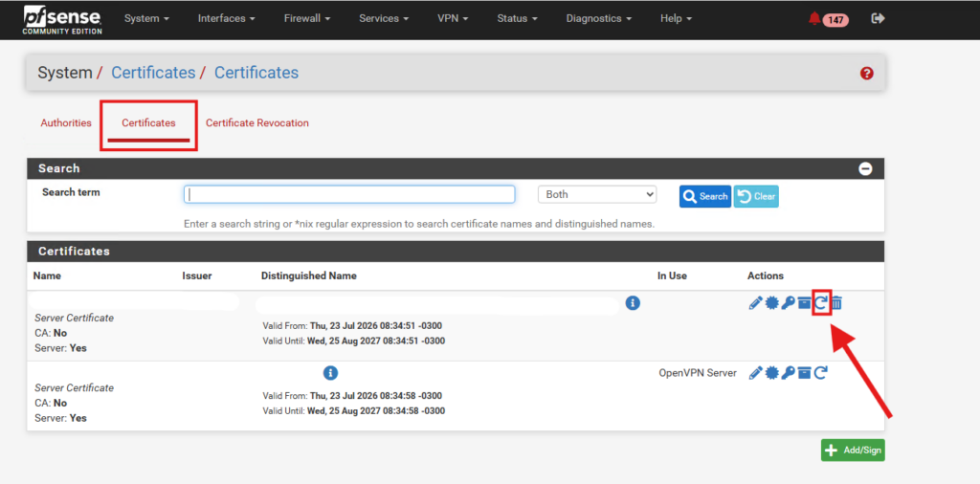The height and width of the screenshot is (484, 980).
Task: Open the Both search scope dropdown
Action: (597, 194)
